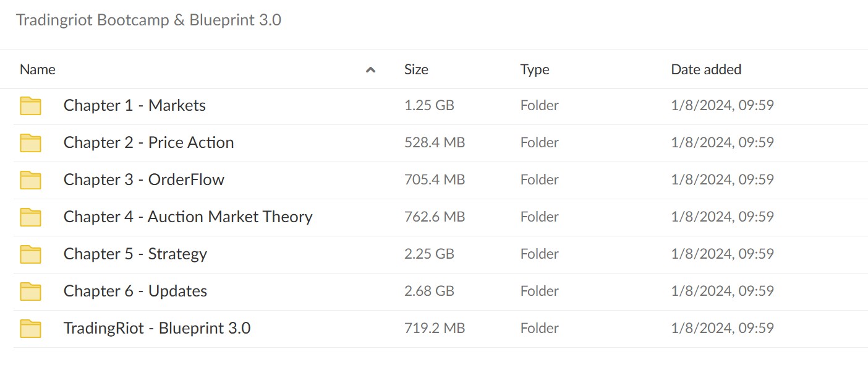Click the Chapter 6 - Updates folder icon
Viewport: 868px width, 367px height.
point(30,291)
